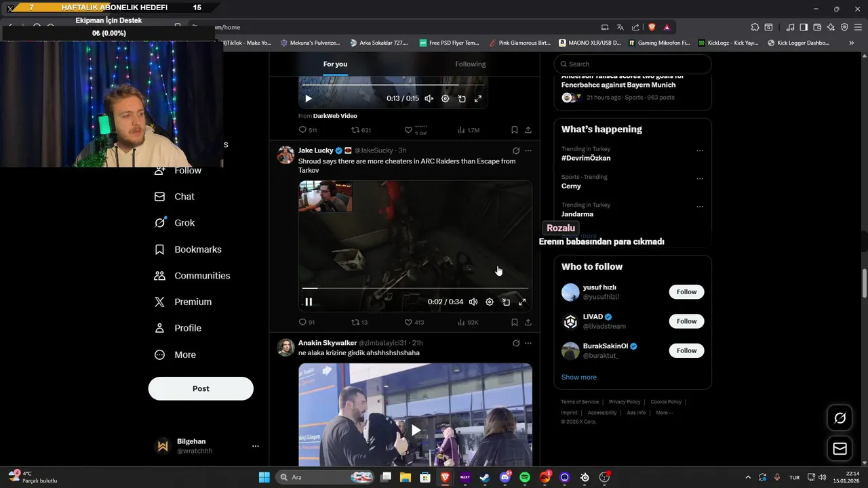Open Steam from the Windows taskbar

point(485,477)
